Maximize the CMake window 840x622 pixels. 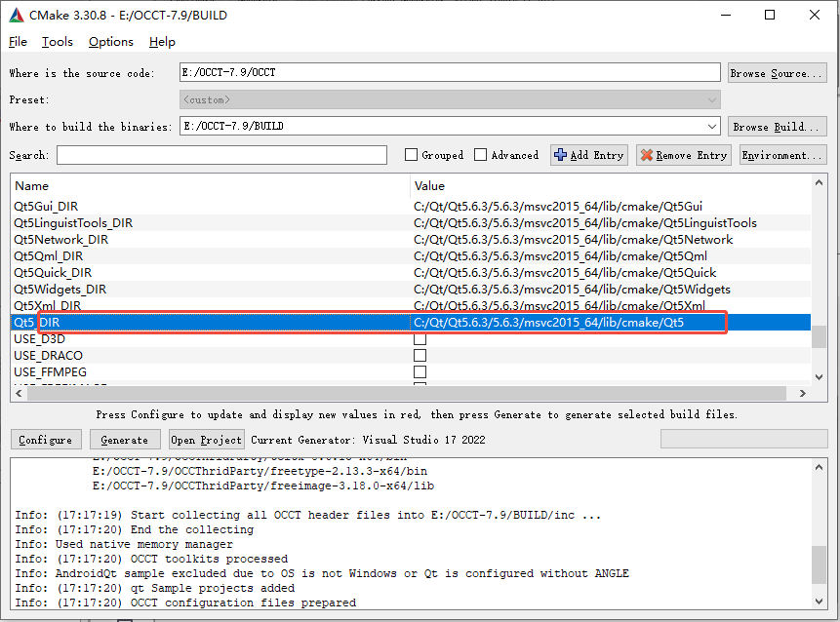coord(770,15)
